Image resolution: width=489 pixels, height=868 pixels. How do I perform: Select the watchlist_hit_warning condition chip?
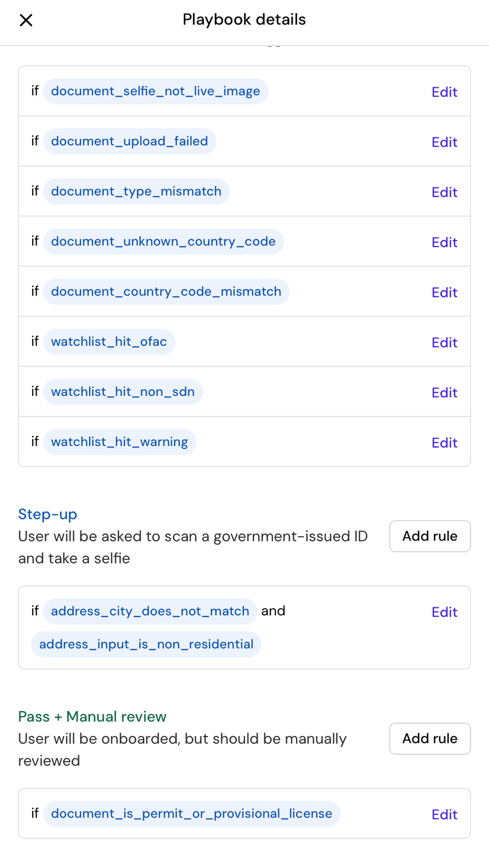pyautogui.click(x=119, y=442)
